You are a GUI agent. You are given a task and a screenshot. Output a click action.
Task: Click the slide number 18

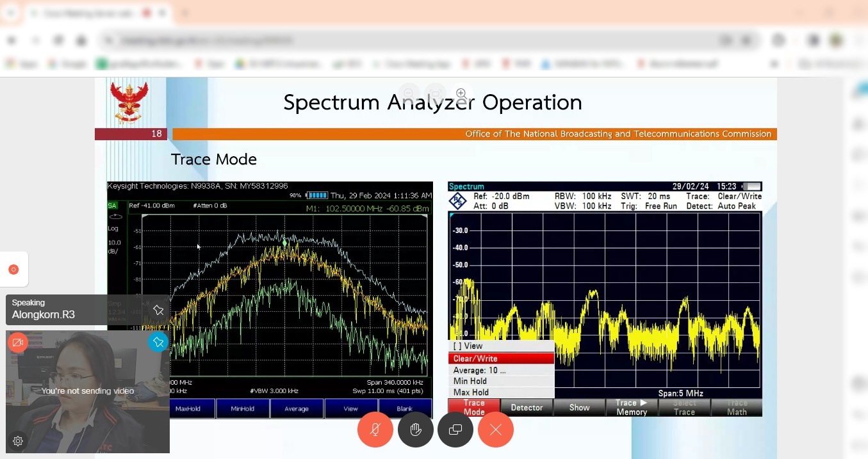coord(156,134)
